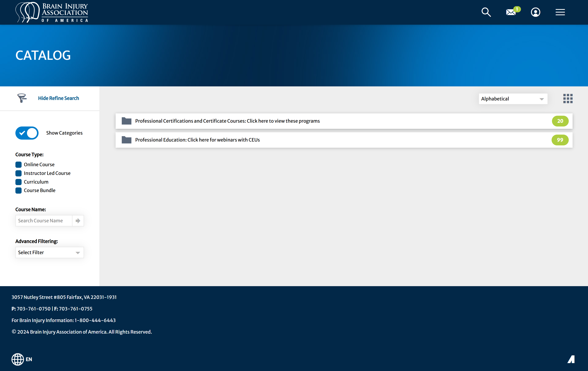Open the hamburger menu icon
This screenshot has width=588, height=371.
pos(560,12)
